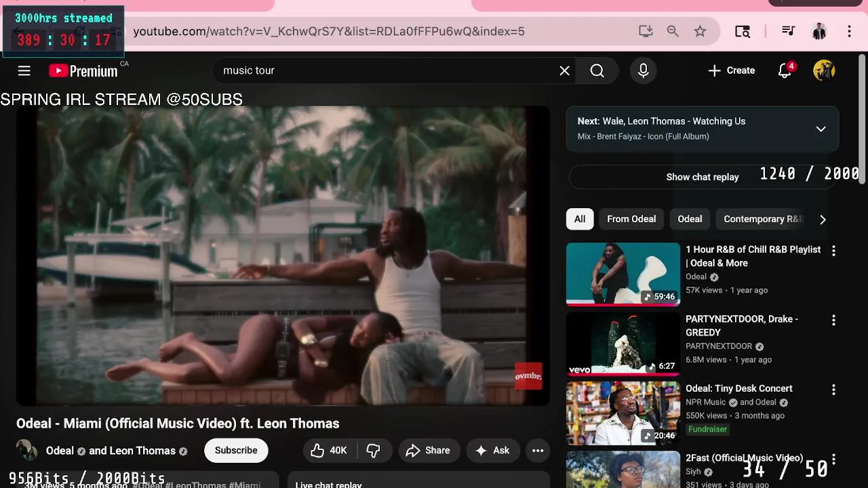Open the Create button
The height and width of the screenshot is (488, 868).
[731, 70]
